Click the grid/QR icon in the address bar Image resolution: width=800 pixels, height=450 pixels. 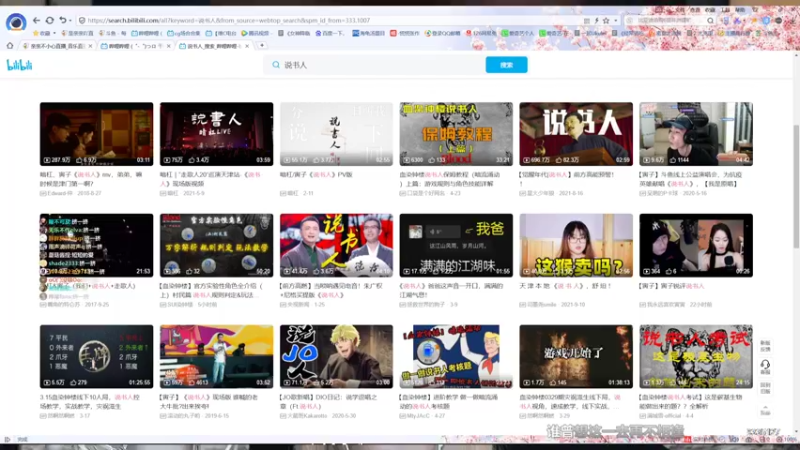pos(586,20)
